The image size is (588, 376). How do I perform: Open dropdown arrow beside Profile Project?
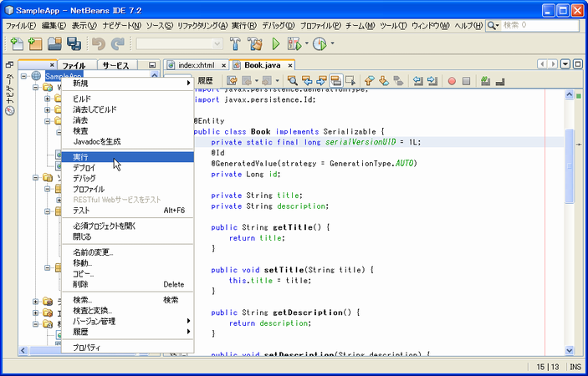(x=332, y=43)
